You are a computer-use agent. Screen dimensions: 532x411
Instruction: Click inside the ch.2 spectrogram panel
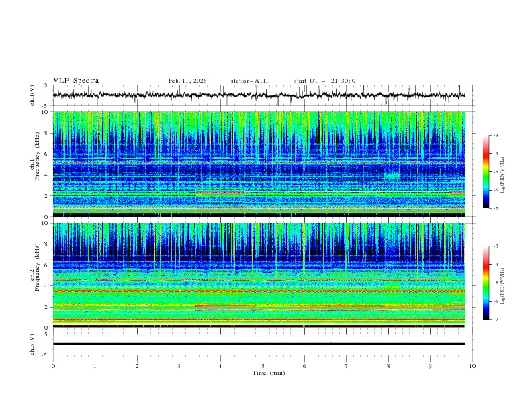[x=259, y=275]
